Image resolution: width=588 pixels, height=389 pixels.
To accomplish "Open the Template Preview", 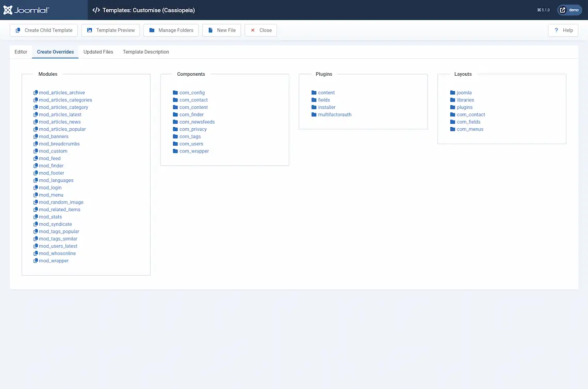I will tap(110, 30).
